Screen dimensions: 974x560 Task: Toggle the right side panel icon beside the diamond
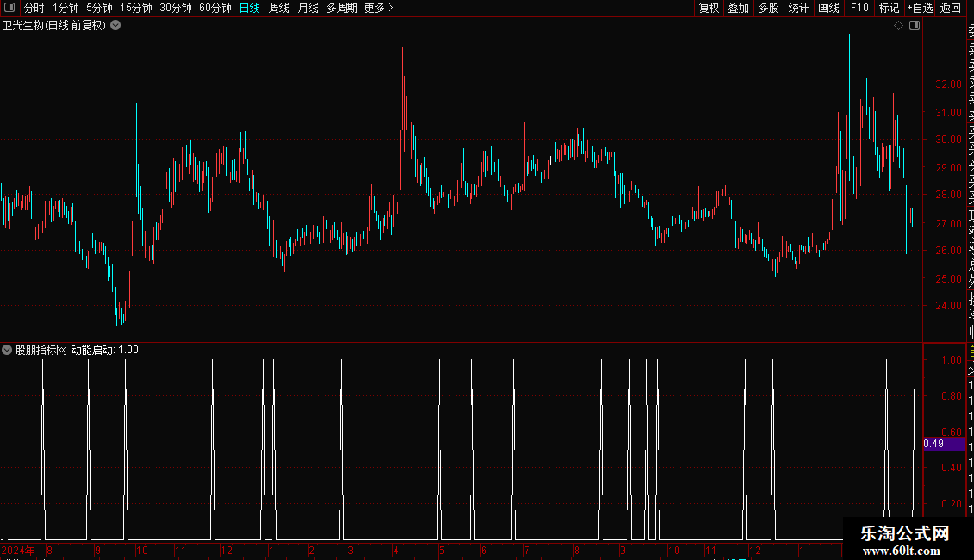(x=915, y=26)
